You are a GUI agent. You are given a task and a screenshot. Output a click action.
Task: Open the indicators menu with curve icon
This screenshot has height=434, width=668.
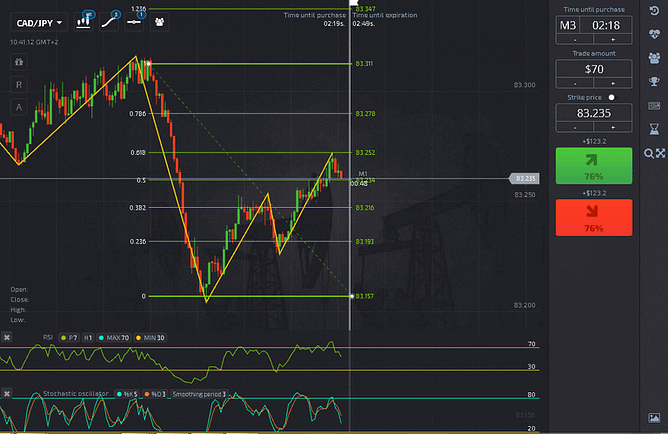[x=113, y=22]
